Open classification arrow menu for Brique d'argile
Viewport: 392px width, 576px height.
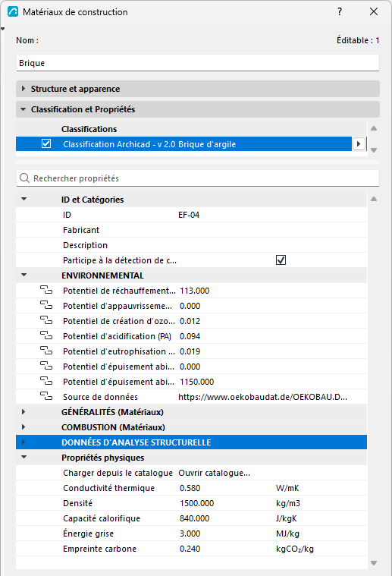[x=359, y=144]
